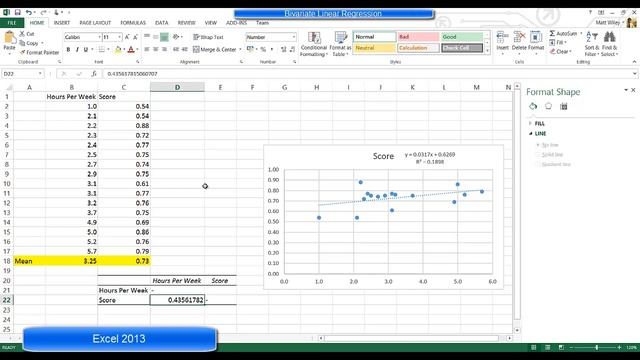This screenshot has height=360, width=640.
Task: Switch to the FORMULAS ribbon tab
Action: (x=133, y=23)
